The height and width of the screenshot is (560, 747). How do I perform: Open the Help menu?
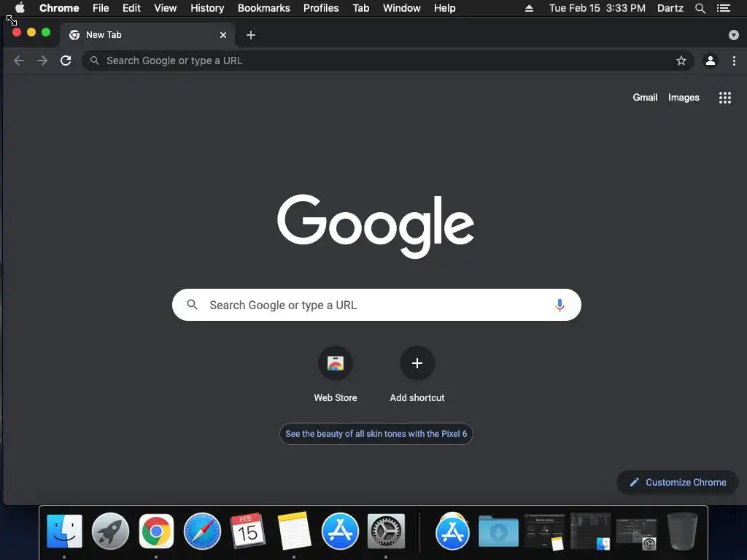[444, 8]
